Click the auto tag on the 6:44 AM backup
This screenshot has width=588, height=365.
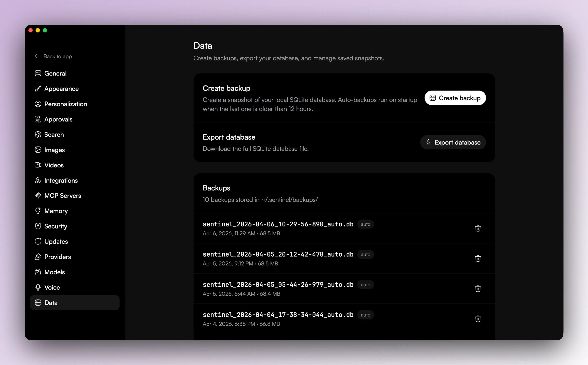(x=365, y=285)
